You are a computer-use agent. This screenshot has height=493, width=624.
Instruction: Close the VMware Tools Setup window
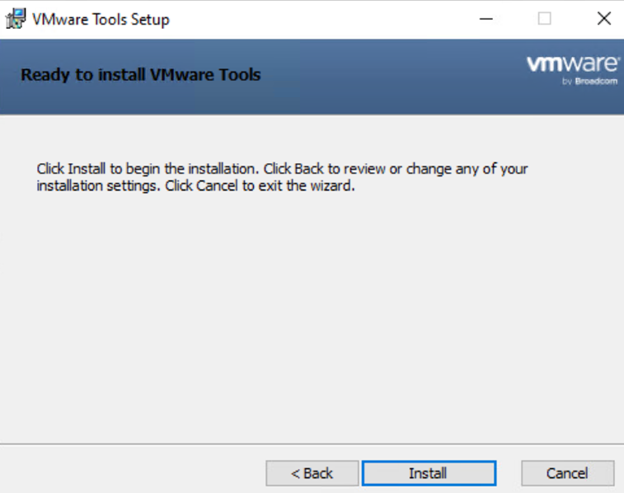point(603,19)
